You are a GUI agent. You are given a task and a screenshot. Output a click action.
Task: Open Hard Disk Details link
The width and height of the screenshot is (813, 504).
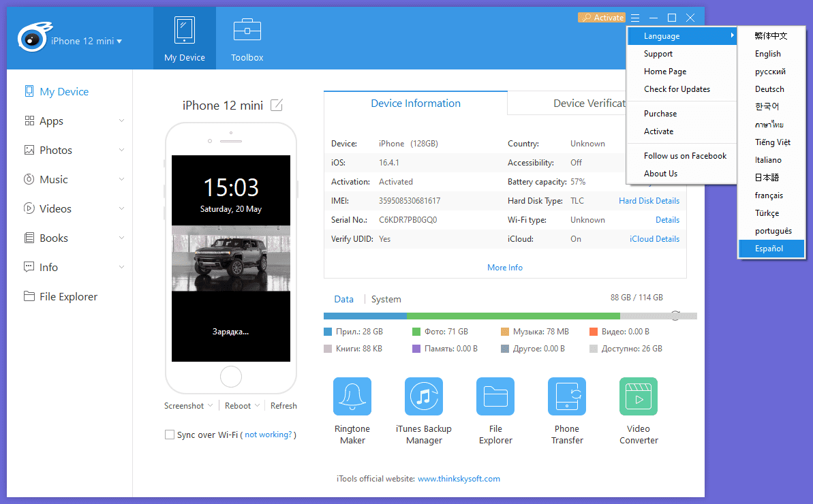click(649, 201)
